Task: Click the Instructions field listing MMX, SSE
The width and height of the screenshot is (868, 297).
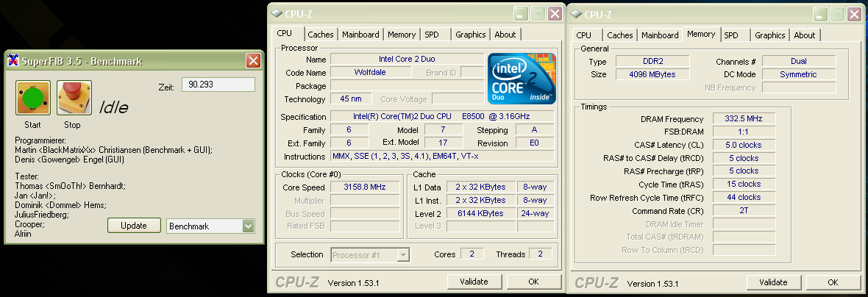Action: [x=442, y=156]
